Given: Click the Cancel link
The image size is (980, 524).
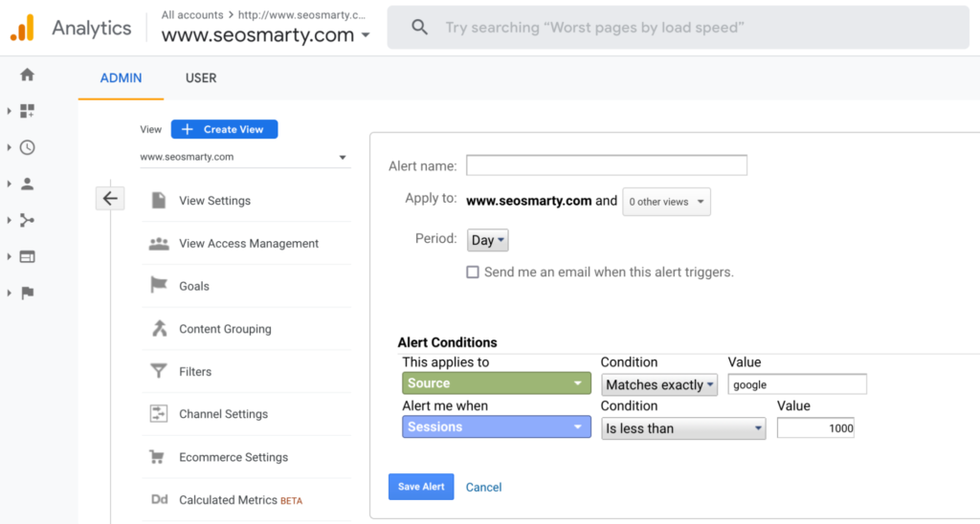Looking at the screenshot, I should tap(483, 488).
